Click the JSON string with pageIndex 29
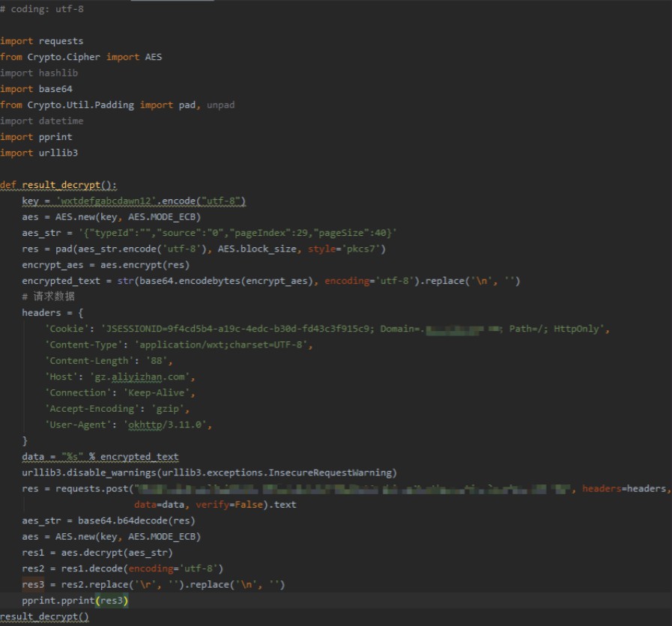672x626 pixels. tap(237, 233)
